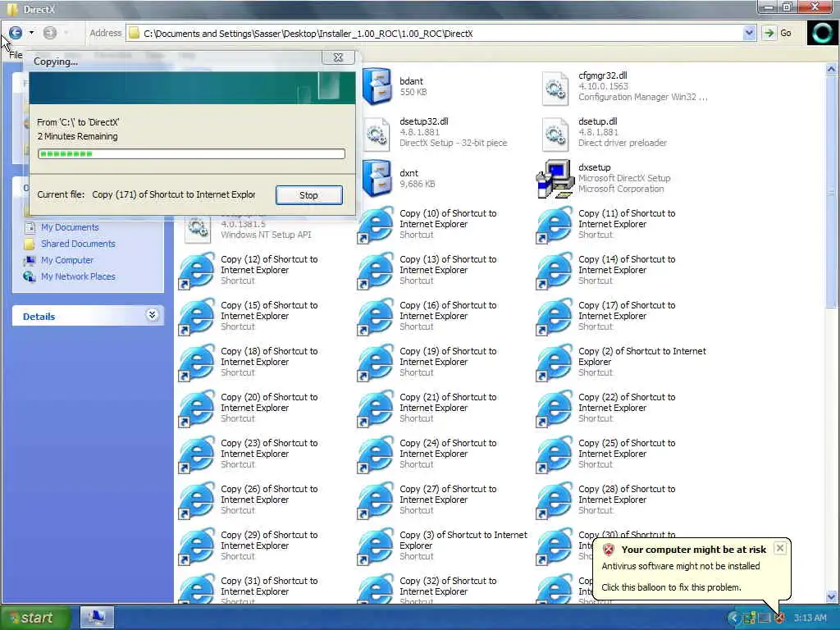Click the Back navigation arrow
Screen dimensions: 840x630
click(x=16, y=33)
